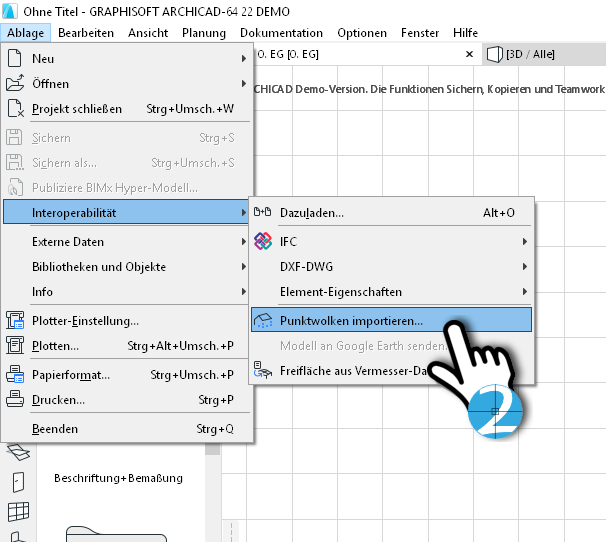This screenshot has height=542, width=606.
Task: Click the Dazuladen merge icon
Action: pyautogui.click(x=262, y=212)
